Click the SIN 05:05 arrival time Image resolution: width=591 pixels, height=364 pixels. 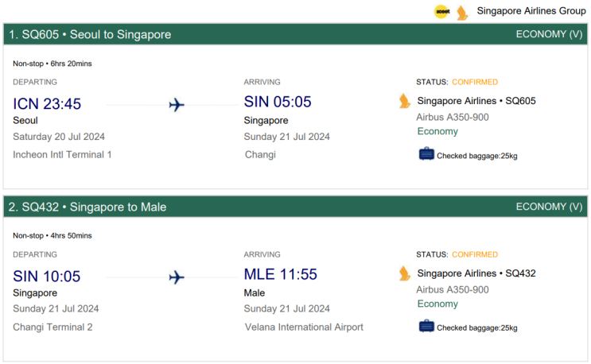point(278,103)
